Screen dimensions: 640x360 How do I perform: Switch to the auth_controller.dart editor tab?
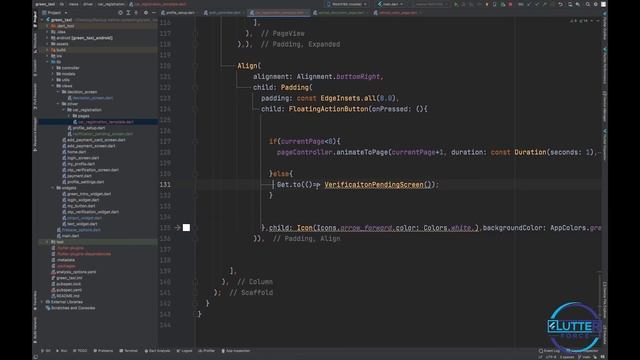pyautogui.click(x=222, y=13)
